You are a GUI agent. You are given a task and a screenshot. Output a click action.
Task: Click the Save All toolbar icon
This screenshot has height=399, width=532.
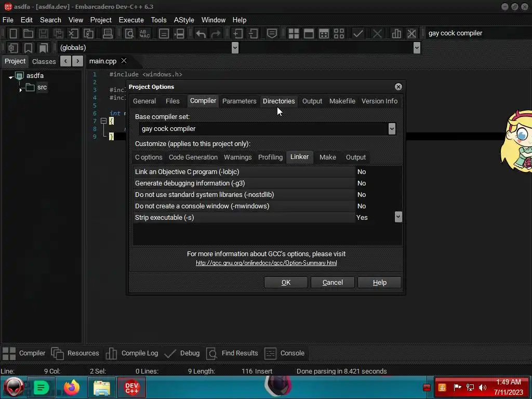click(x=58, y=34)
